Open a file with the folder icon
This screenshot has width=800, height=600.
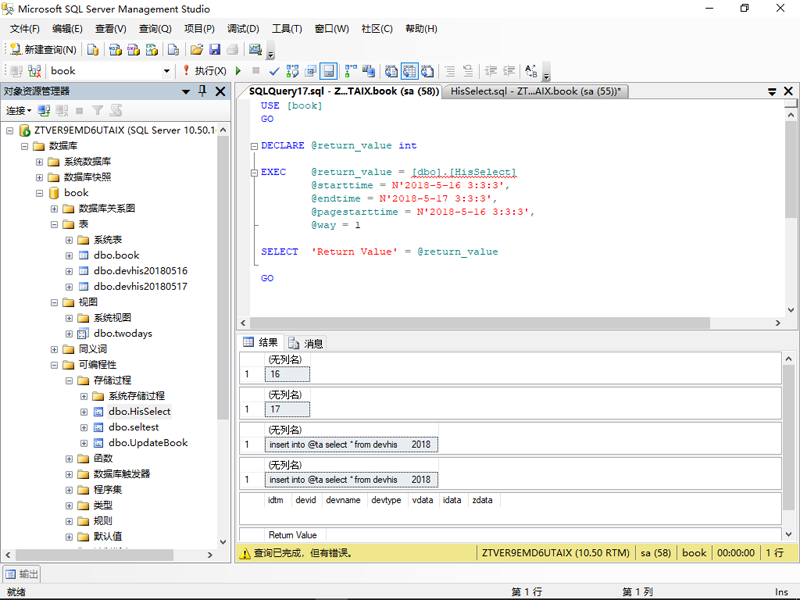(196, 49)
